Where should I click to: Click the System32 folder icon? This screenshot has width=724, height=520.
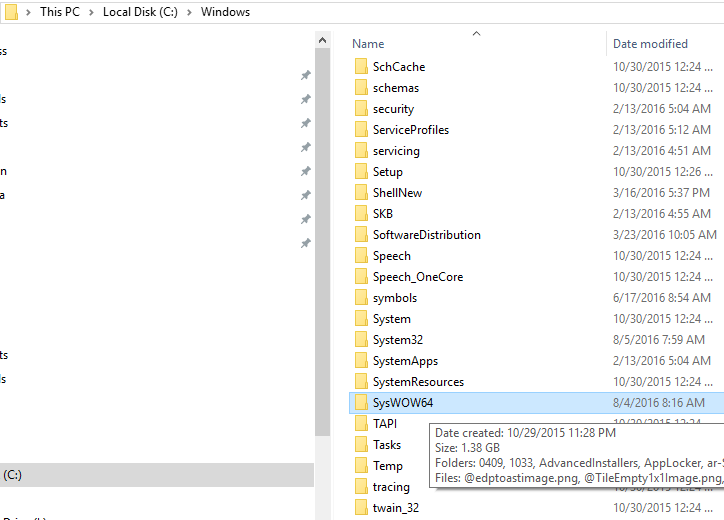362,339
